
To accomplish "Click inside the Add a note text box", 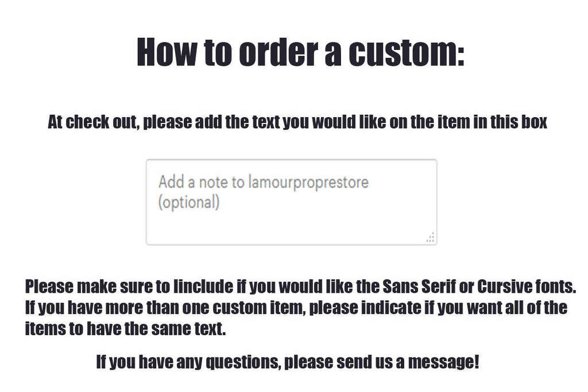I will 291,202.
